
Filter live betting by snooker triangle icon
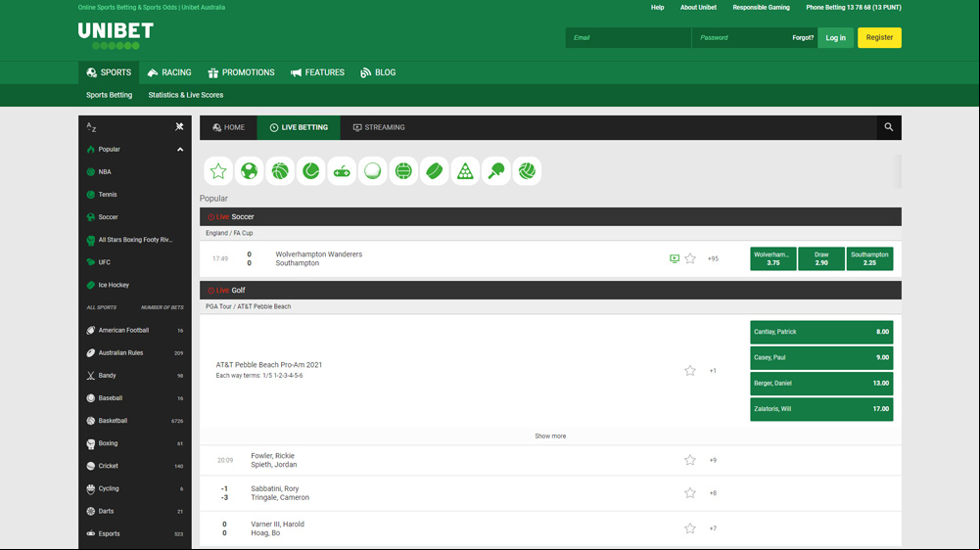(466, 170)
